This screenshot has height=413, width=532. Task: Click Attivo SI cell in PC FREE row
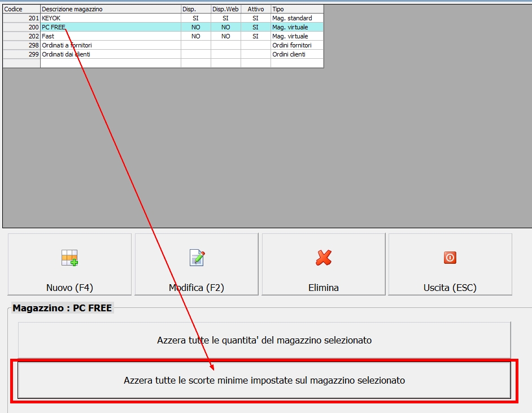[255, 27]
